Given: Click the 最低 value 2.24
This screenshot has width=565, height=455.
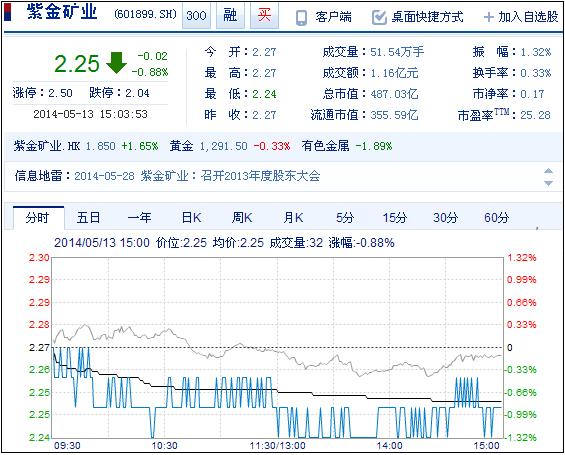Looking at the screenshot, I should click(264, 94).
